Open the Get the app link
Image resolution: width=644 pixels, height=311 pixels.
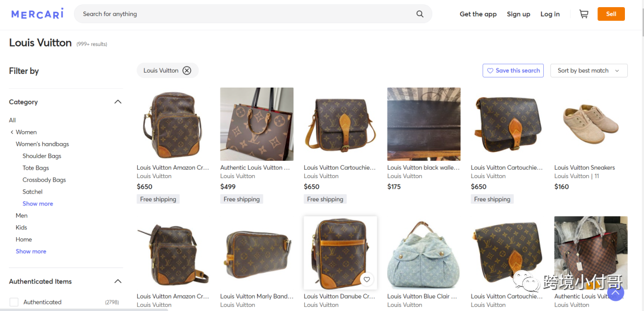click(x=478, y=14)
